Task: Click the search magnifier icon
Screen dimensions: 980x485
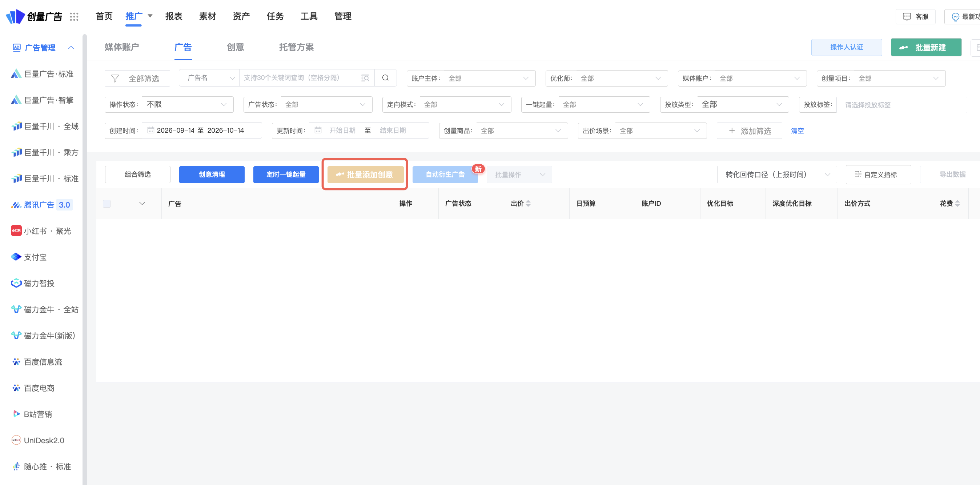Action: click(x=385, y=78)
